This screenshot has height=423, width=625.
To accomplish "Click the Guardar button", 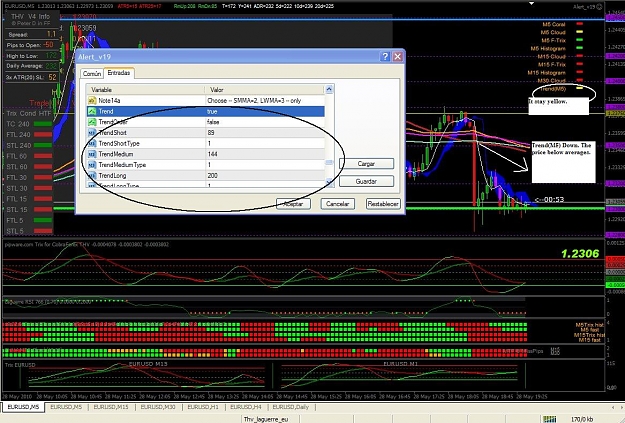I will point(366,181).
